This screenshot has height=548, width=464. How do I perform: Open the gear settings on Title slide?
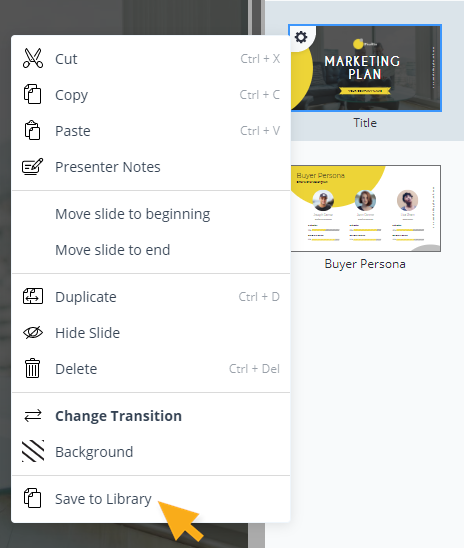301,37
